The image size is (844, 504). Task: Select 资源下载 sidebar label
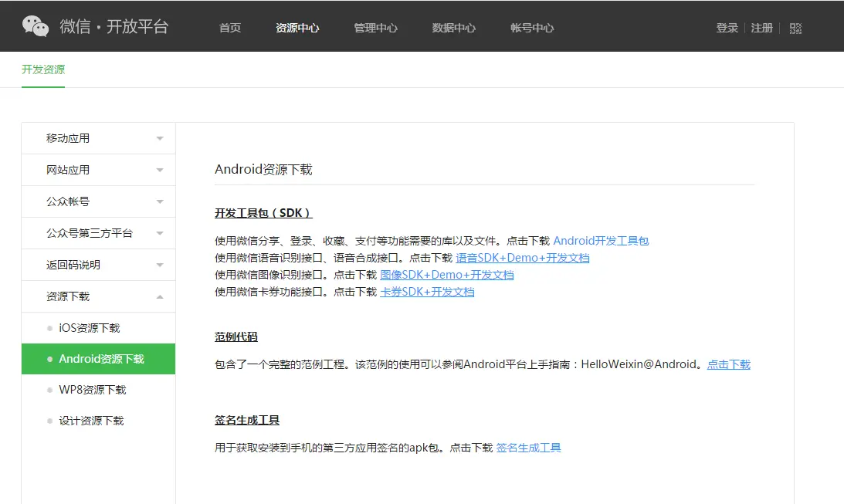(x=68, y=296)
